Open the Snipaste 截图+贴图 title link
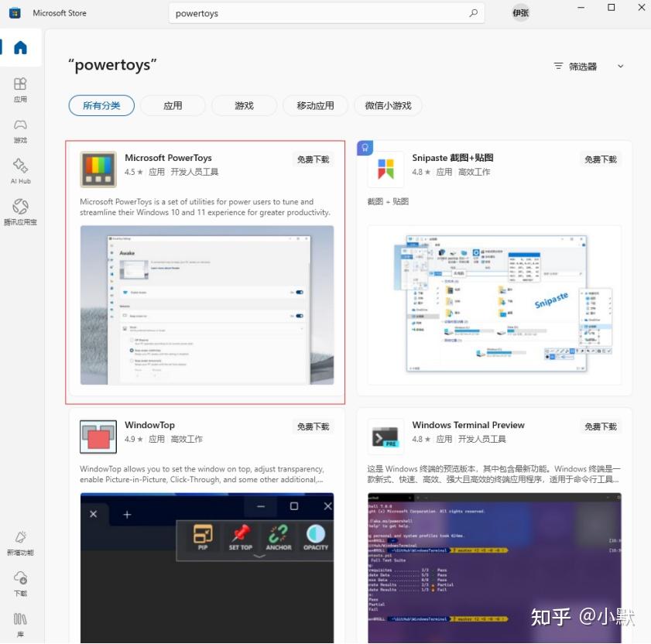Image resolution: width=651 pixels, height=644 pixels. pos(453,158)
